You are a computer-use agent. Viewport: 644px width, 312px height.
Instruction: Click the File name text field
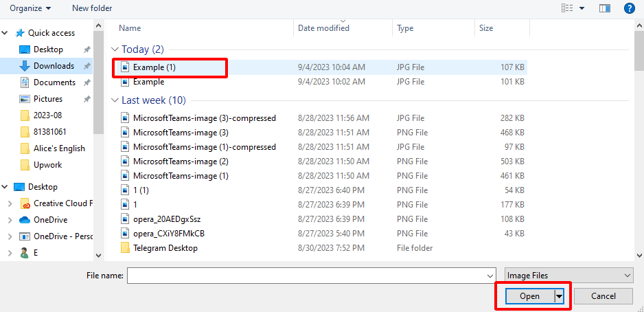tap(306, 275)
